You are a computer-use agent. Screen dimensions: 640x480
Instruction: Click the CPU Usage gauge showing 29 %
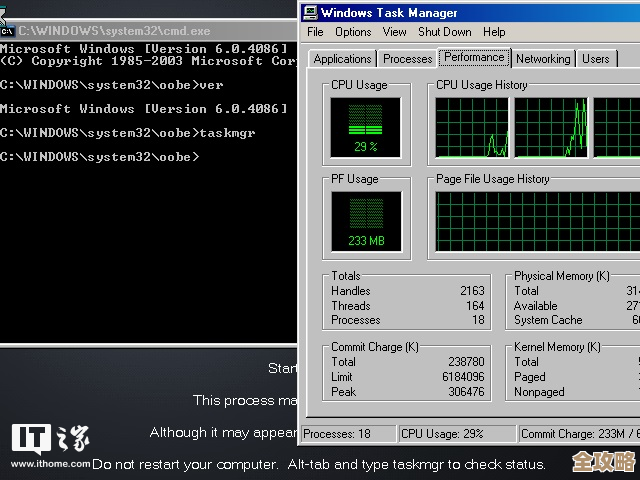[x=366, y=127]
